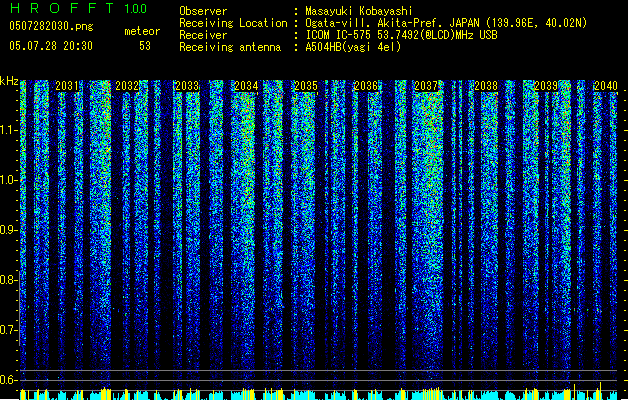
Task: Click the 2037 time marker
Action: [x=426, y=86]
